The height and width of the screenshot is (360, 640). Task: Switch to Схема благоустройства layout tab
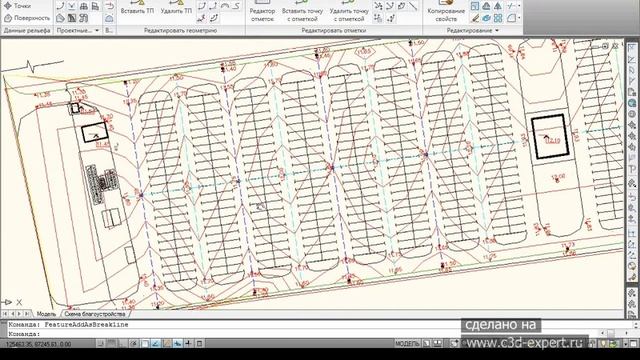95,314
